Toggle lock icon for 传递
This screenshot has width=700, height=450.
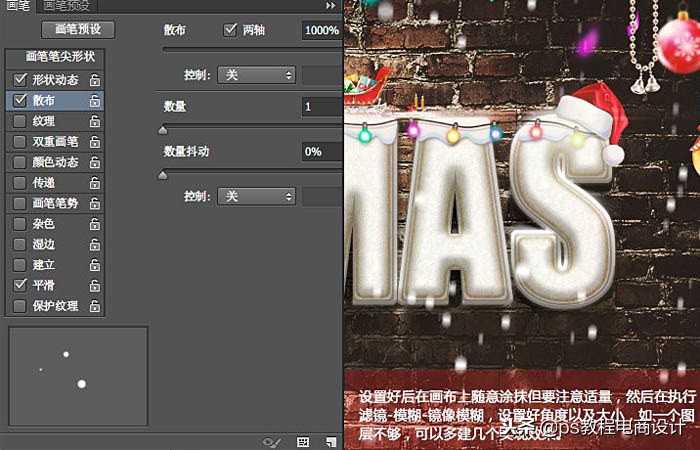coord(95,183)
